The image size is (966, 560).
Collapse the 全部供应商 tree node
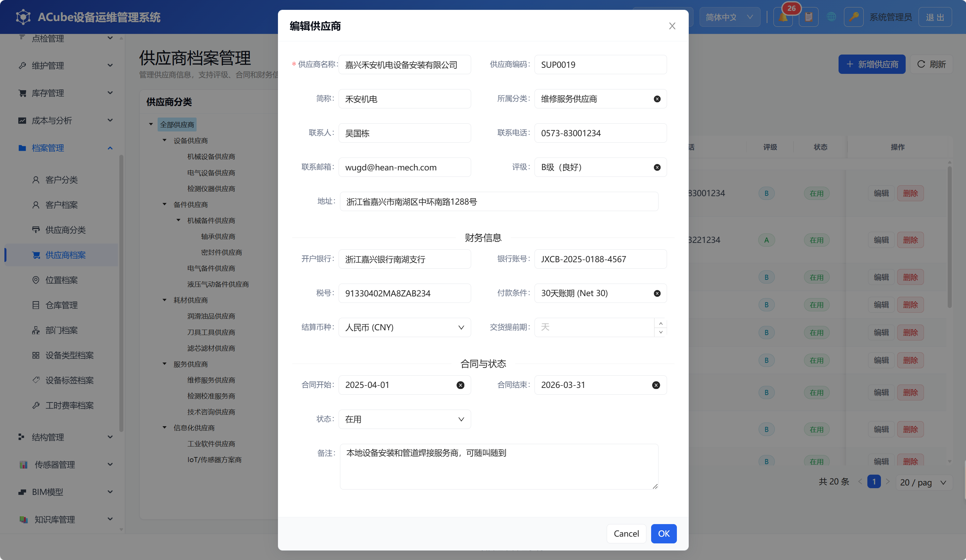tap(150, 124)
